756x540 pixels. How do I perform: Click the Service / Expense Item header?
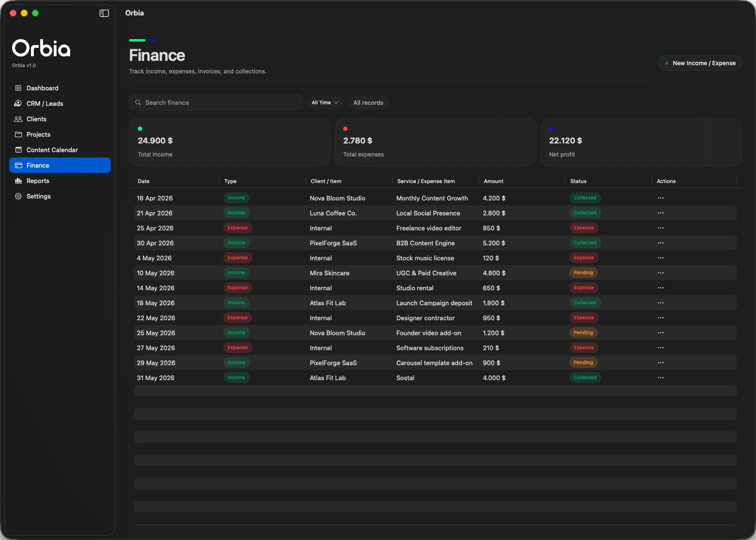coord(426,181)
